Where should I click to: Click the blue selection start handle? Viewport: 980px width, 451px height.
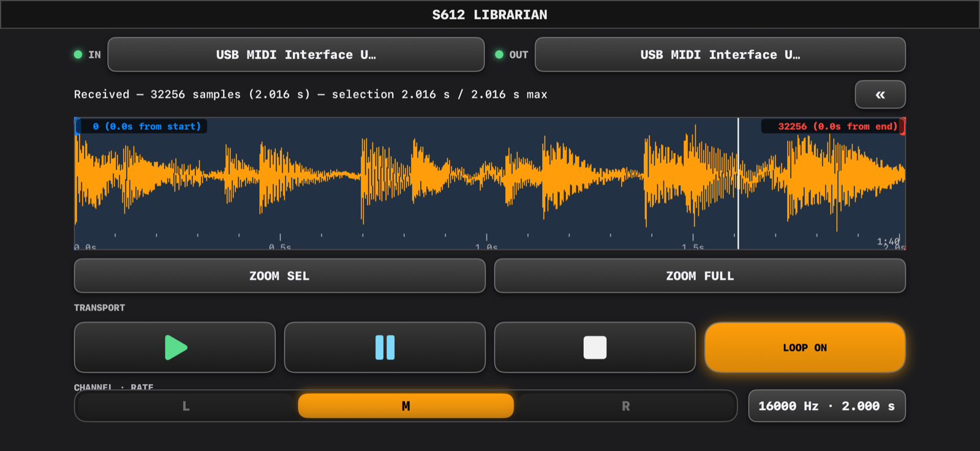click(x=77, y=126)
